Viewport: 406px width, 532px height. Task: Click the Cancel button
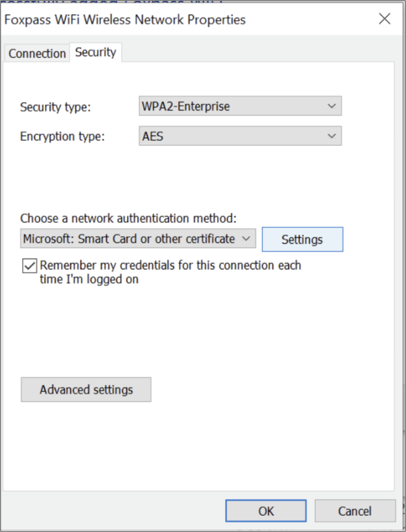pyautogui.click(x=355, y=510)
